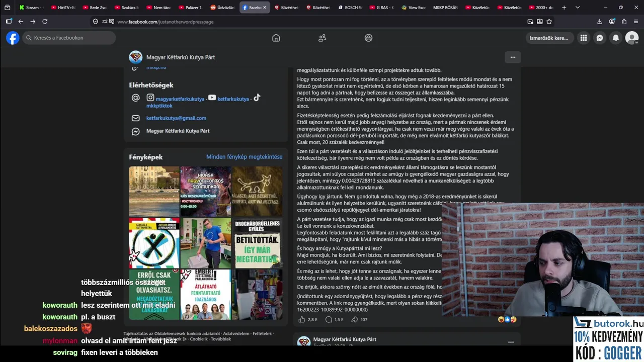
Task: Switch to the Bede Zsolt YouTube tab
Action: [95, 8]
